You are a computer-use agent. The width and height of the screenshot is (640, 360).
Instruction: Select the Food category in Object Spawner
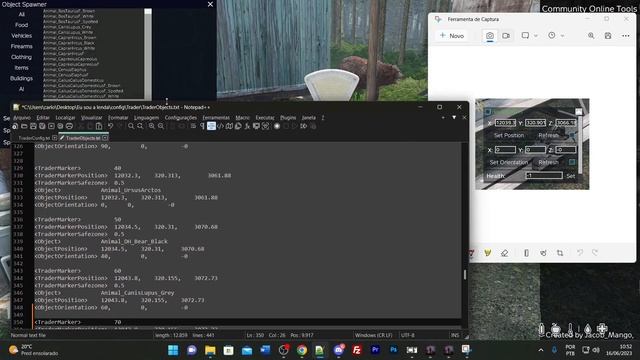(21, 25)
